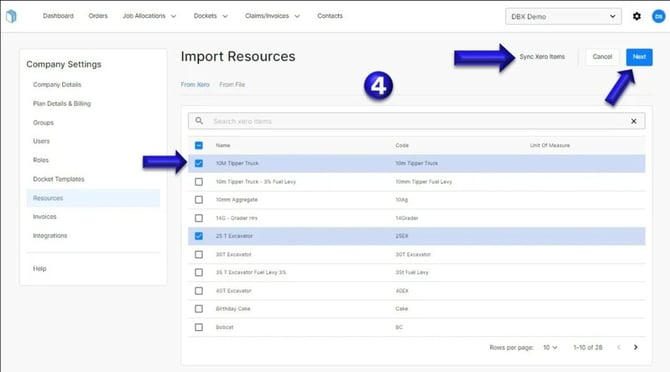Click the Bobcat row name
670x372 pixels.
click(224, 327)
